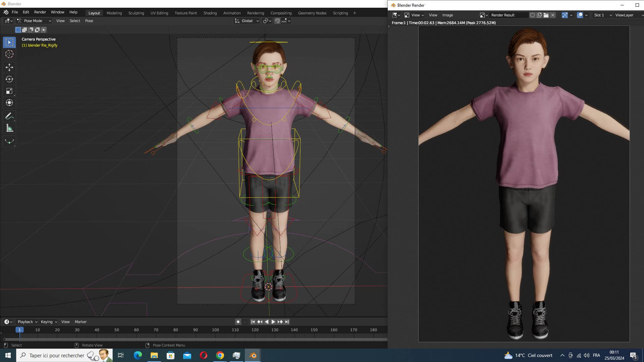Click the open image folder icon
Image resolution: width=644 pixels, height=362 pixels.
[546, 15]
